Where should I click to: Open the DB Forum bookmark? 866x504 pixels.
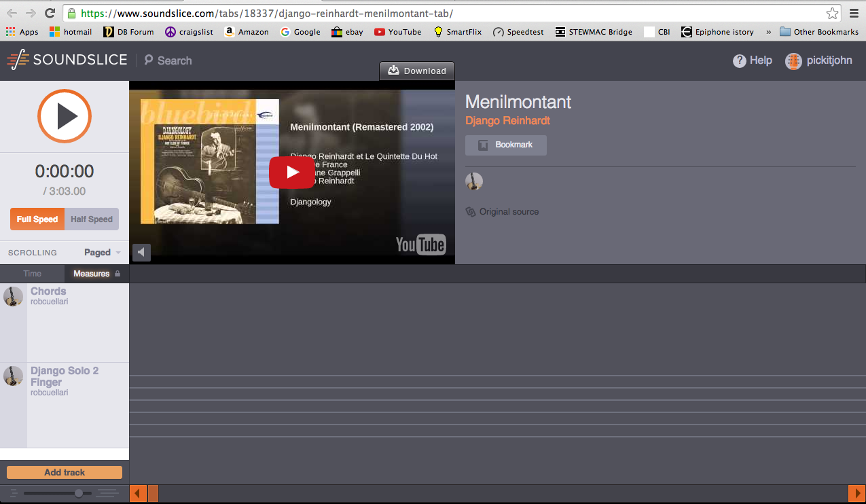click(x=128, y=32)
